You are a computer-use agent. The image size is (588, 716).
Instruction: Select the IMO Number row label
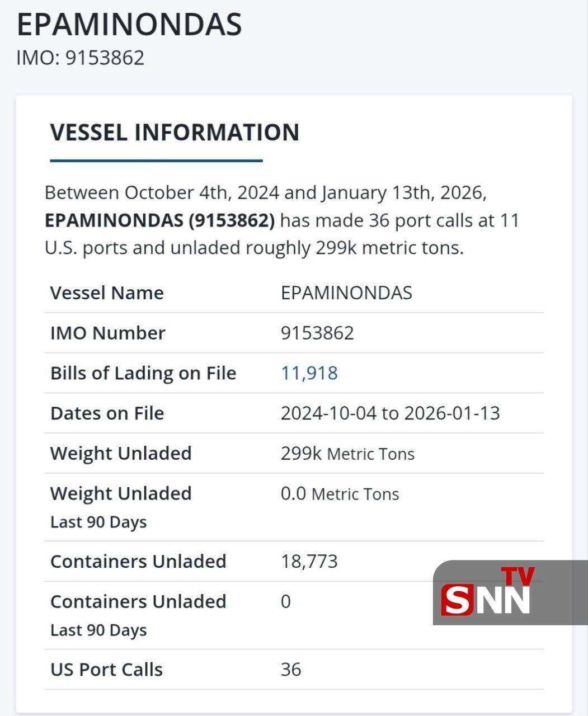point(108,333)
